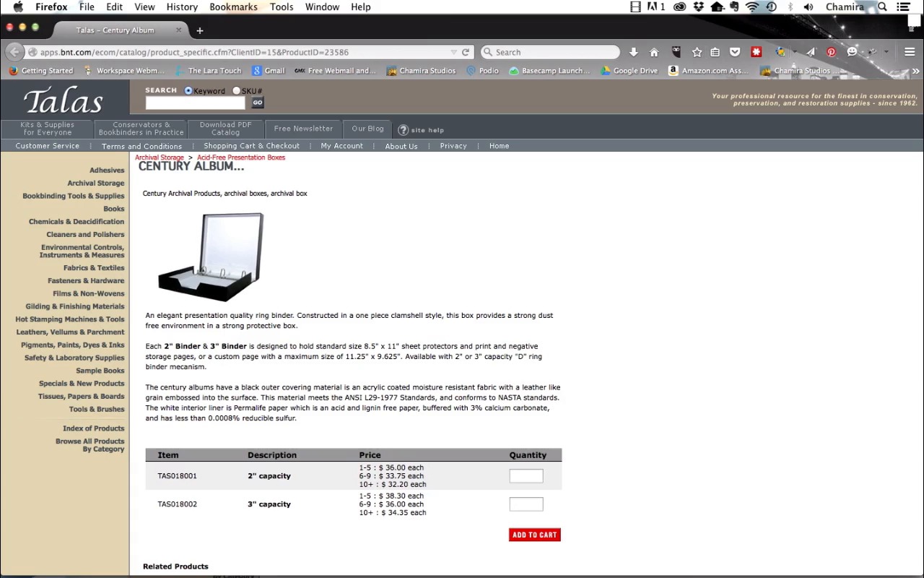The height and width of the screenshot is (578, 924).
Task: Show the bookmarks list icon
Action: pos(715,52)
